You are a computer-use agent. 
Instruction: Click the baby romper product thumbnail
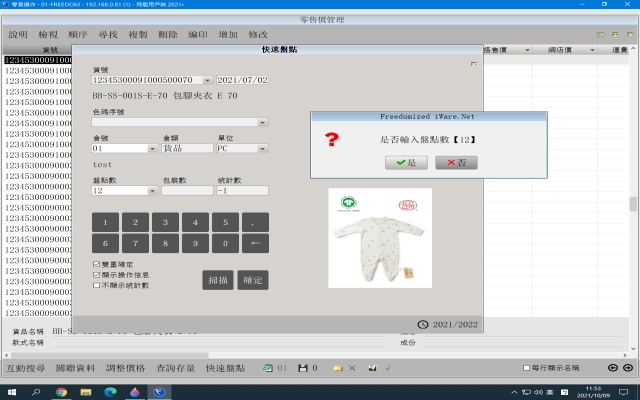pyautogui.click(x=380, y=239)
